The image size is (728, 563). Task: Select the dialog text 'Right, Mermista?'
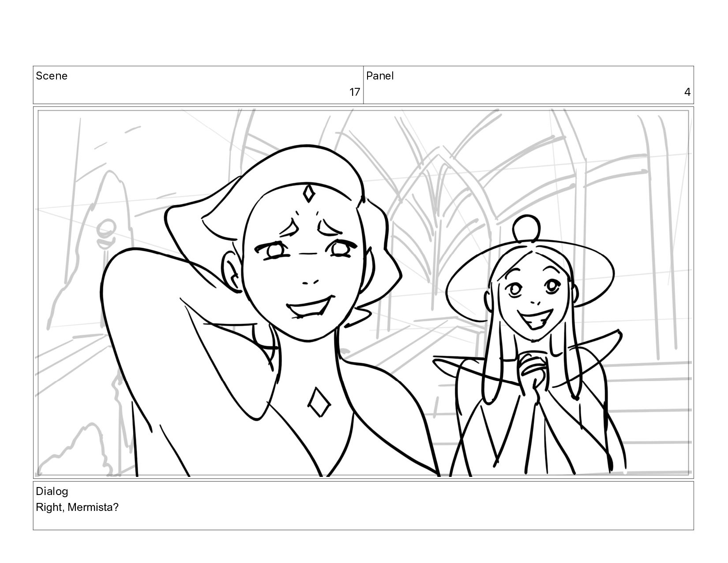tap(77, 507)
